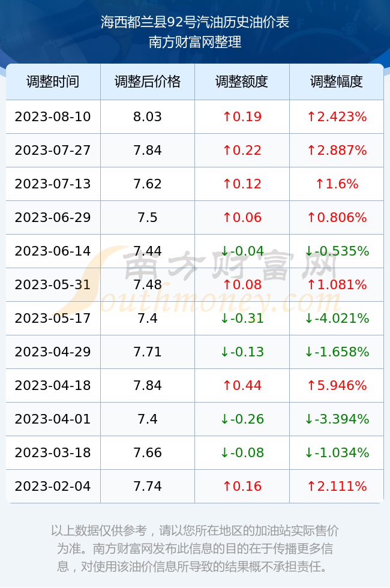Select the 2023-05-17 date cell

53,319
